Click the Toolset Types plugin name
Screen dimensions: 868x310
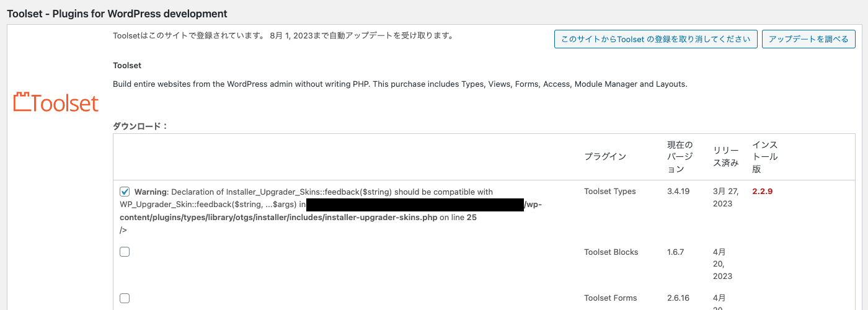click(610, 192)
